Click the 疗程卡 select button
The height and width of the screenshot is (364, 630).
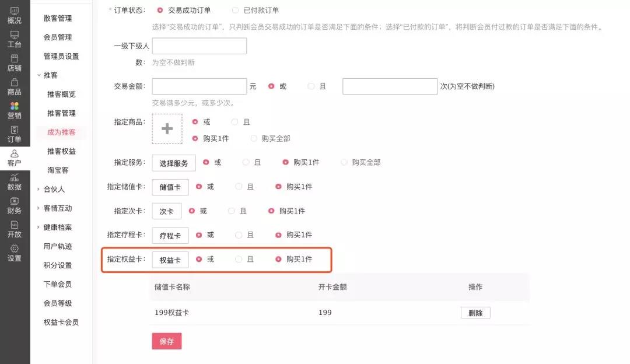pyautogui.click(x=170, y=236)
